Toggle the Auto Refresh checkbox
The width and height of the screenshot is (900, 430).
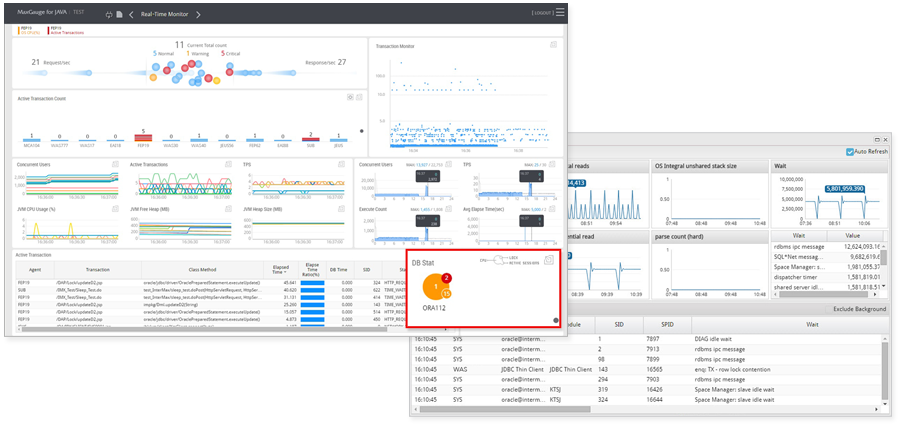click(850, 152)
